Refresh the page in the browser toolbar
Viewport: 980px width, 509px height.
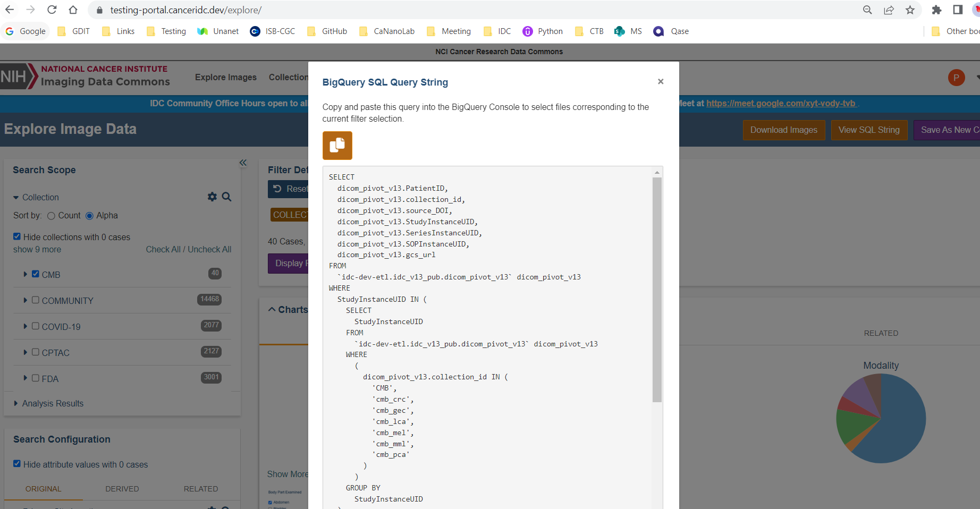[x=52, y=10]
